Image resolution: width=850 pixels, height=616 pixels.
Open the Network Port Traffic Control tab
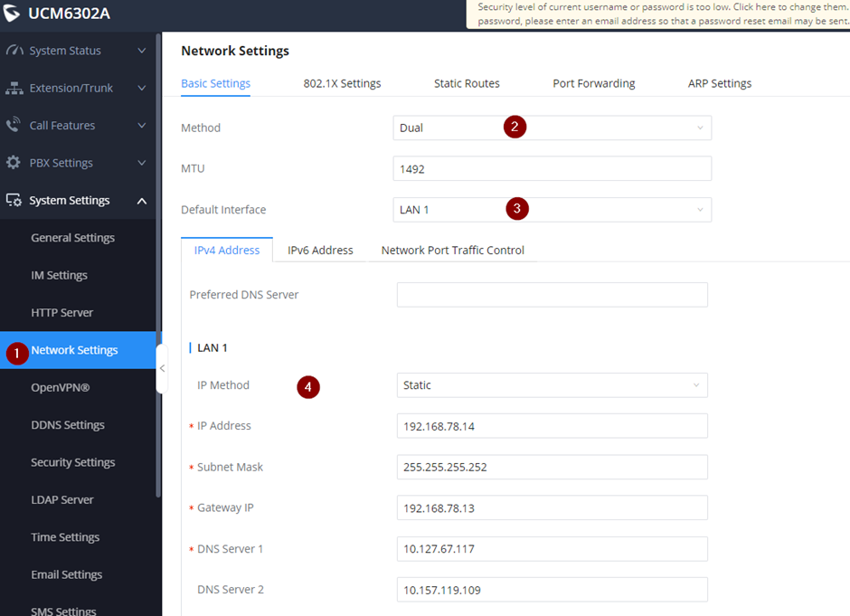(x=452, y=251)
